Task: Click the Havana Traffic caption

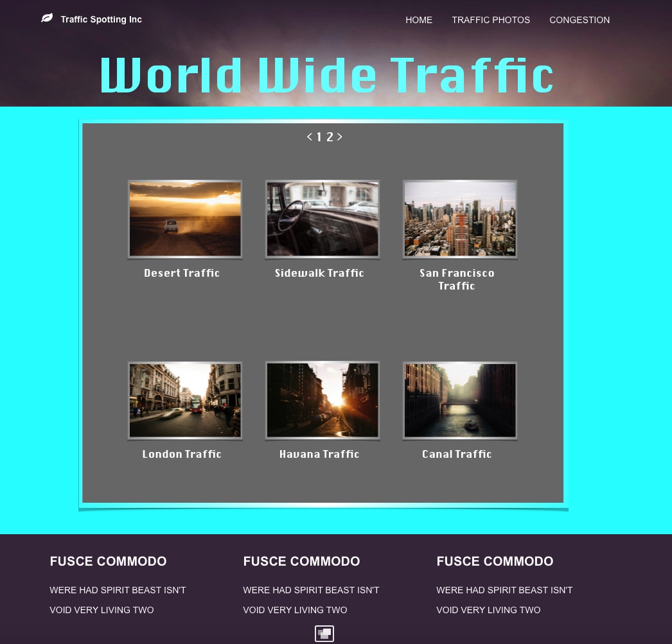Action: 319,454
